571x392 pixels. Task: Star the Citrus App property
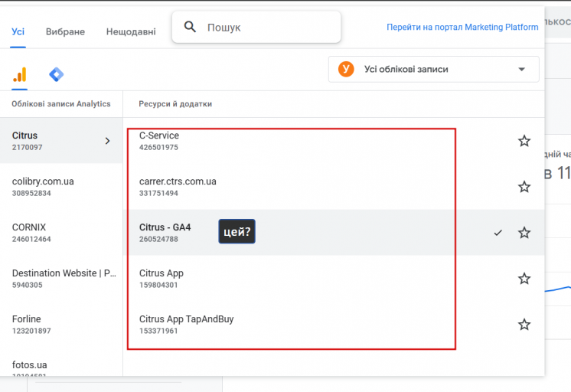(524, 279)
